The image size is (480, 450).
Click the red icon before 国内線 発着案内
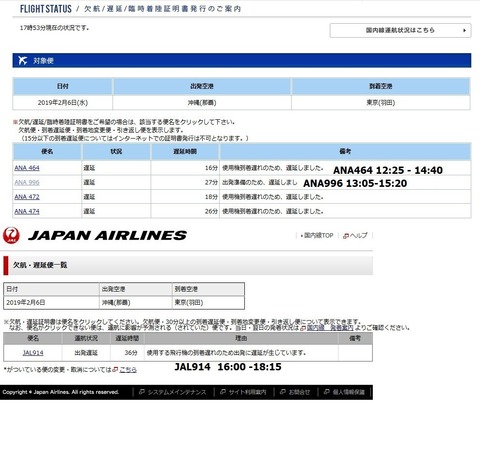coord(303,328)
